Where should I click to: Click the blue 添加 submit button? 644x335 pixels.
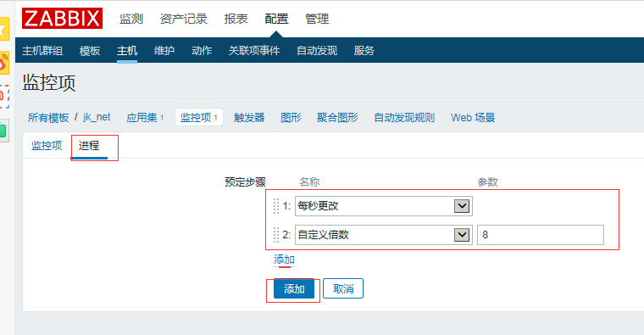tap(294, 288)
